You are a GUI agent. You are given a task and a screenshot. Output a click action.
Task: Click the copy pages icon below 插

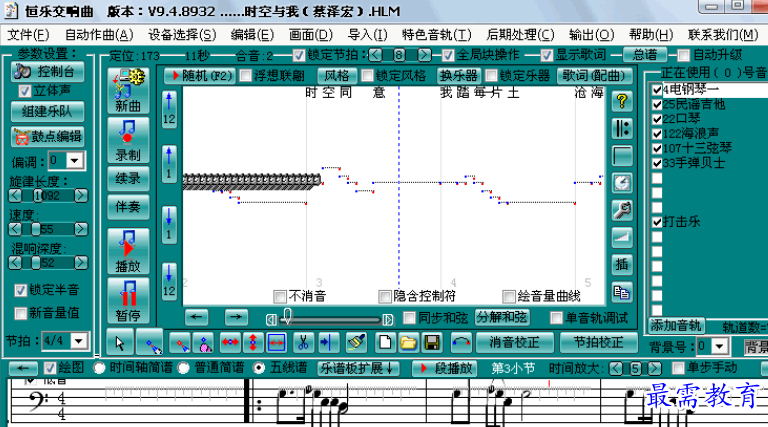622,292
